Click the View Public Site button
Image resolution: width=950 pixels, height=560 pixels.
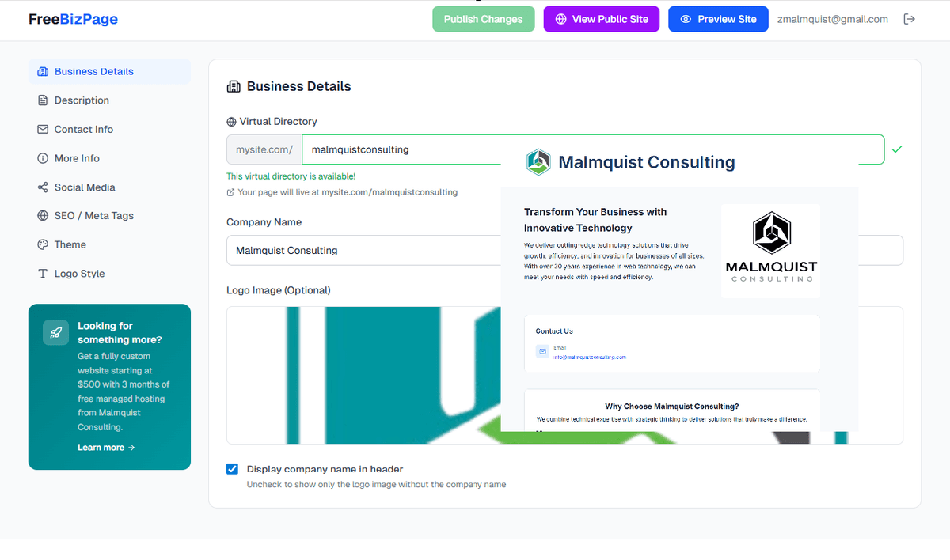[602, 19]
